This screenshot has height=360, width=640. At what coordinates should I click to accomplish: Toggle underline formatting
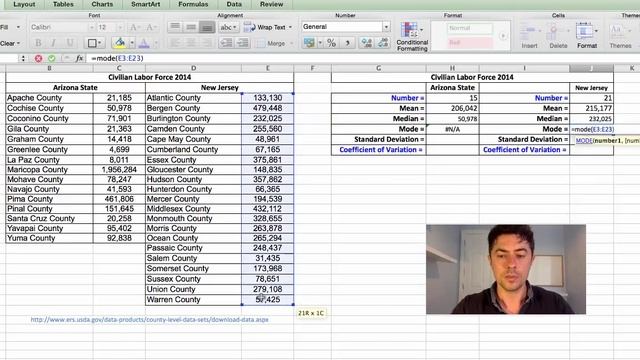70,43
